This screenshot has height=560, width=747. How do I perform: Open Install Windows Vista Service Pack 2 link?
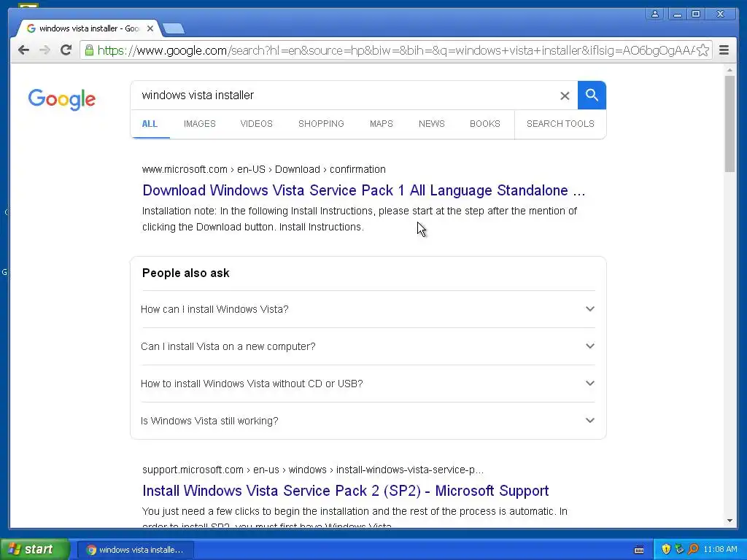click(x=345, y=491)
